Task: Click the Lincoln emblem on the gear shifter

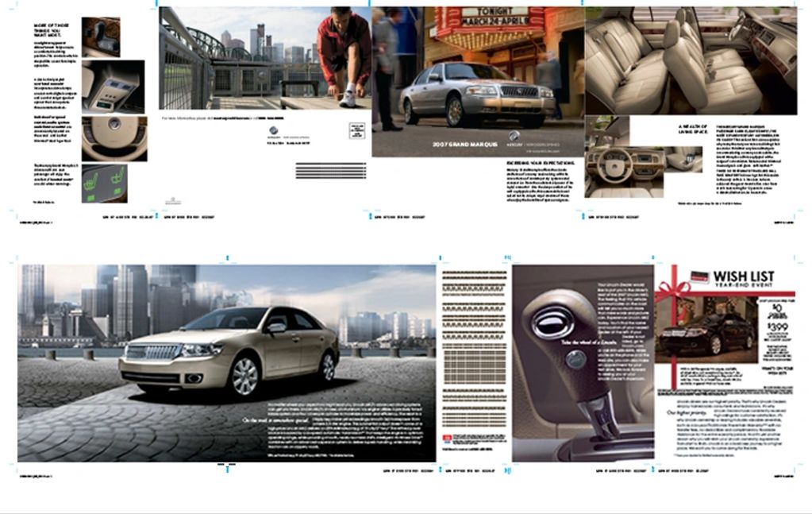Action: click(552, 323)
